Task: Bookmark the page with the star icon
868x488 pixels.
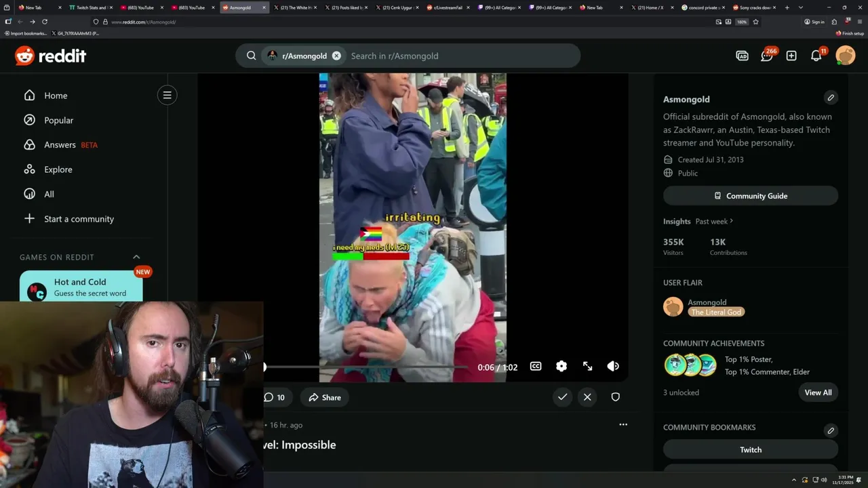Action: click(x=755, y=22)
